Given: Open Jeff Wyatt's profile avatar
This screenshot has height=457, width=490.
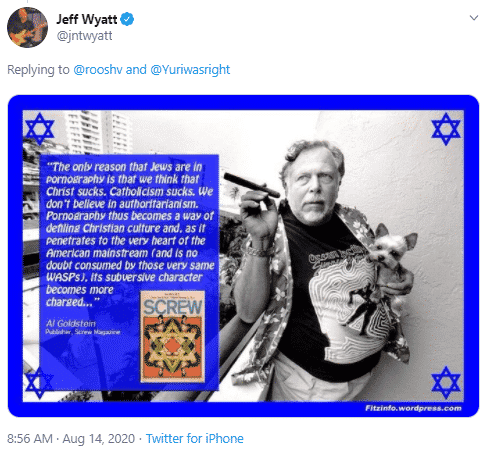Looking at the screenshot, I should pyautogui.click(x=27, y=27).
